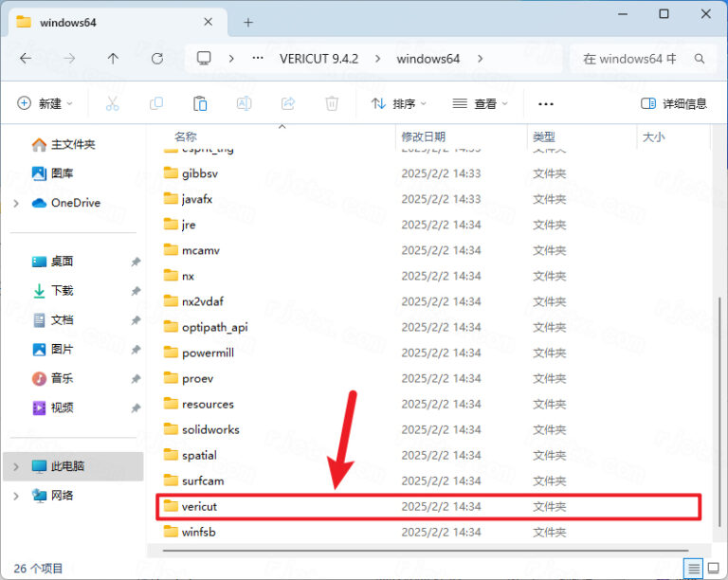Click the Paste clipboard icon
Viewport: 728px width, 580px height.
point(200,103)
